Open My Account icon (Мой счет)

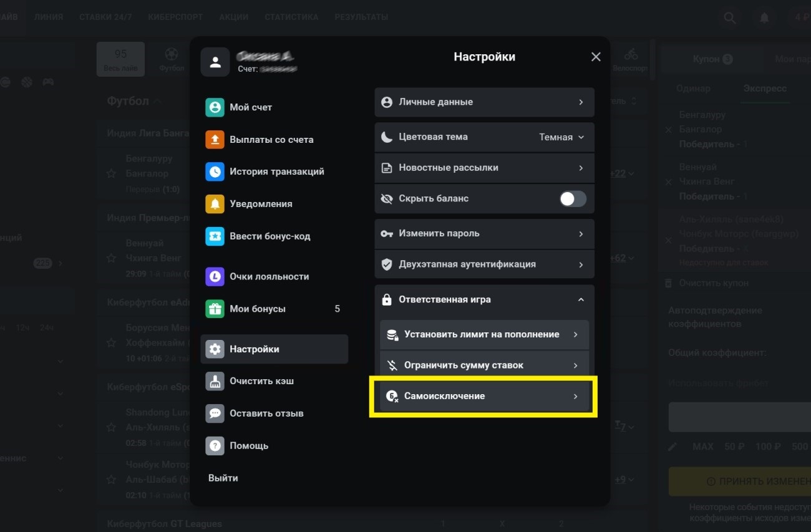point(215,107)
